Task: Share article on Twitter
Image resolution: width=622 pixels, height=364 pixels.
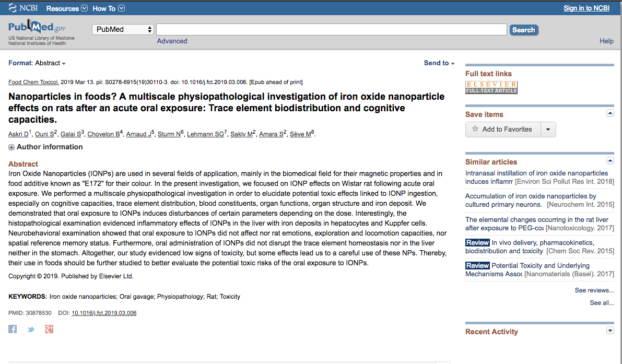Action: (x=31, y=329)
